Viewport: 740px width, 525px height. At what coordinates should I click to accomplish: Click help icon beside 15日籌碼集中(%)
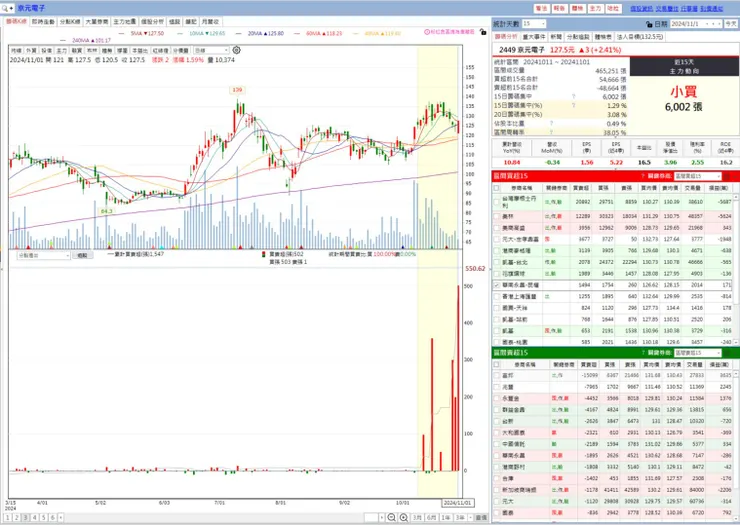(x=573, y=105)
